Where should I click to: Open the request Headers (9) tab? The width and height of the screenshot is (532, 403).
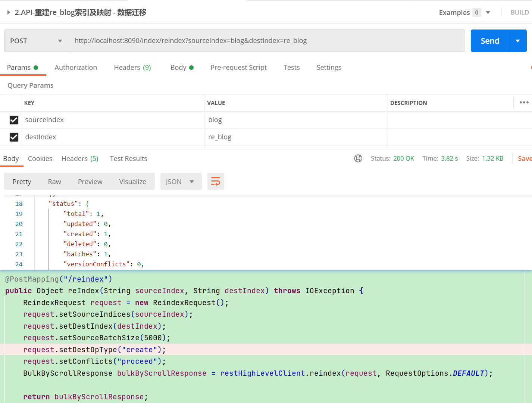coord(132,68)
